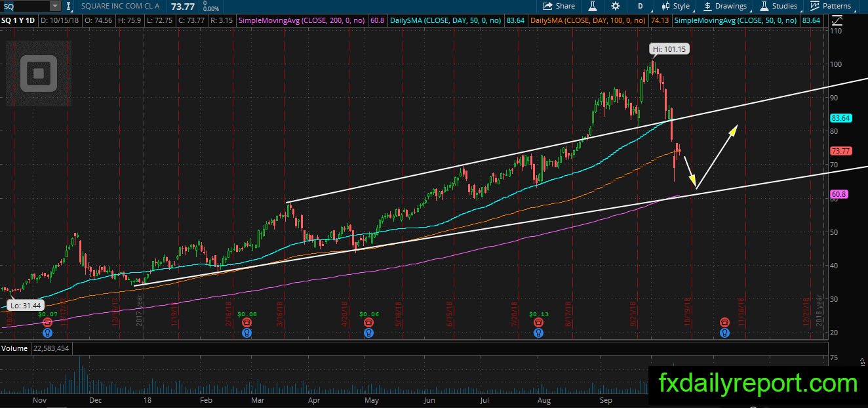Click the red earnings phone icon with $0.06
This screenshot has width=868, height=408.
click(x=370, y=323)
